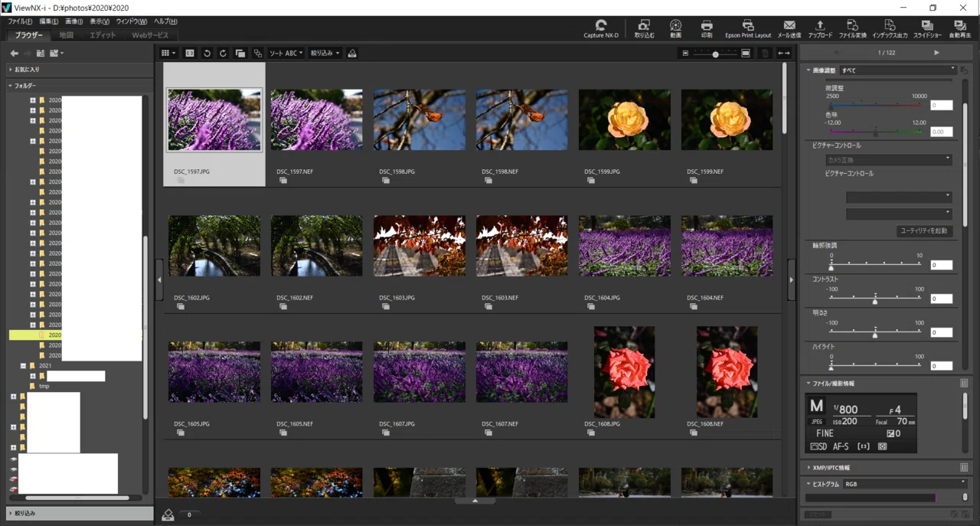Open the ヒストグラム RGB channel dropdown
980x526 pixels.
click(904, 484)
